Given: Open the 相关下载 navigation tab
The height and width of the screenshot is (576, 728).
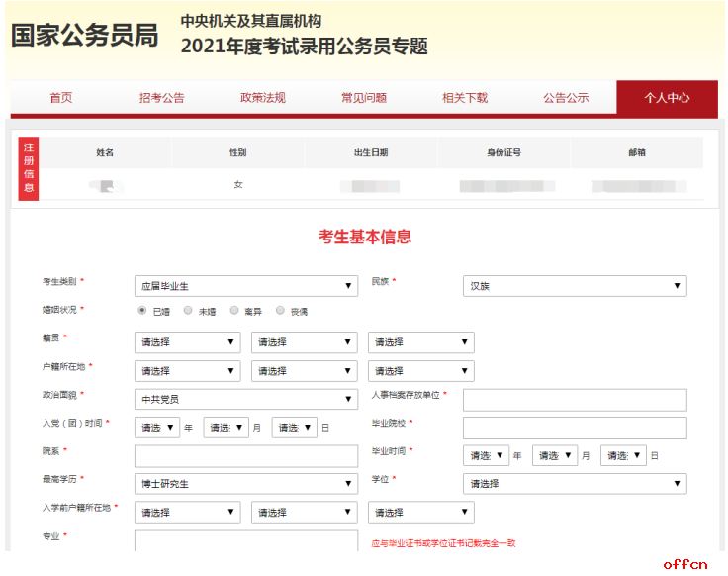Looking at the screenshot, I should point(465,98).
